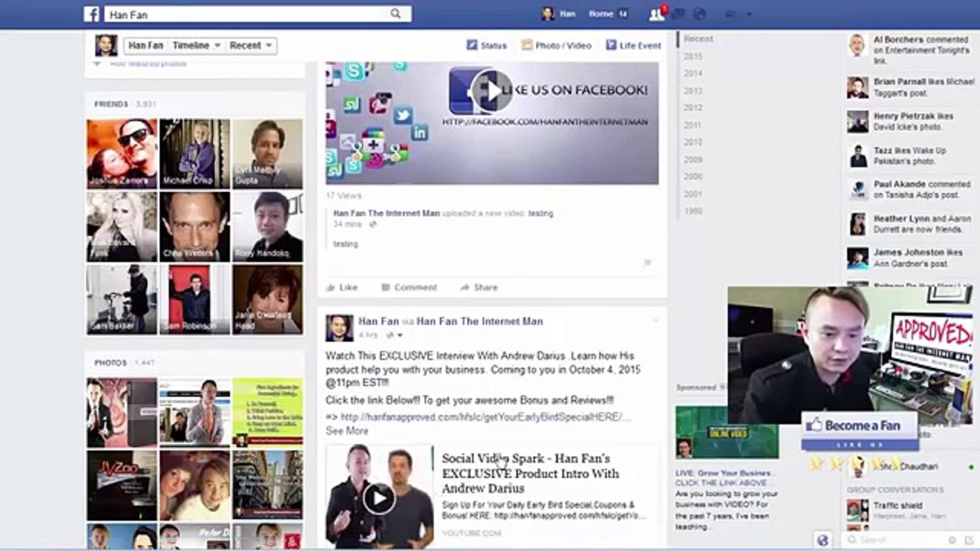Open Paul Akande ticker story
The height and width of the screenshot is (551, 980).
pyautogui.click(x=910, y=189)
